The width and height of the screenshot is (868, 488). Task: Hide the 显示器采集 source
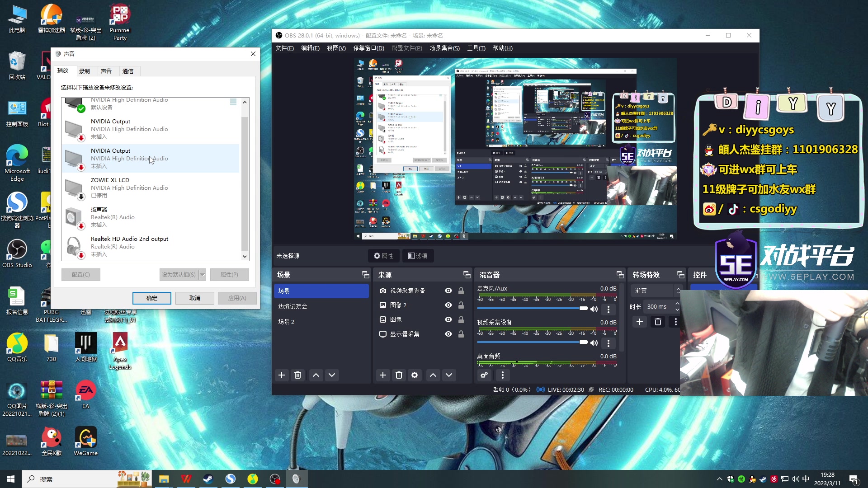click(x=448, y=334)
